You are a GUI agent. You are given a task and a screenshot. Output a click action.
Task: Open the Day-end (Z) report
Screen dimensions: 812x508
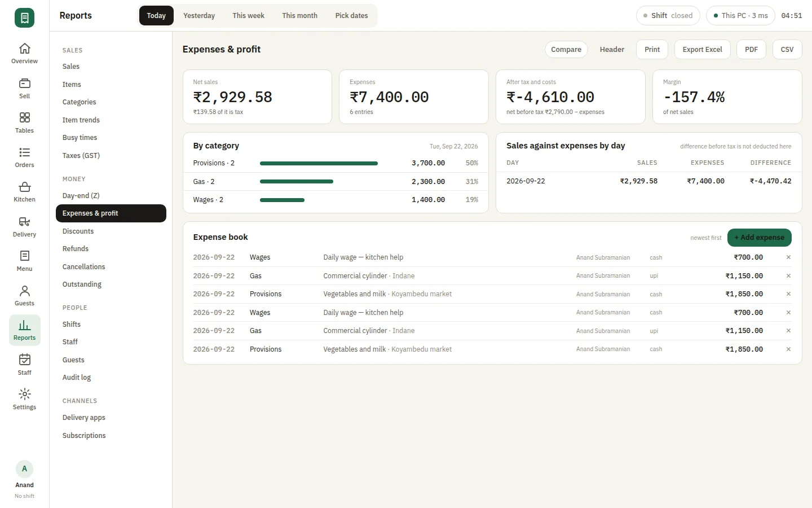tap(111, 196)
